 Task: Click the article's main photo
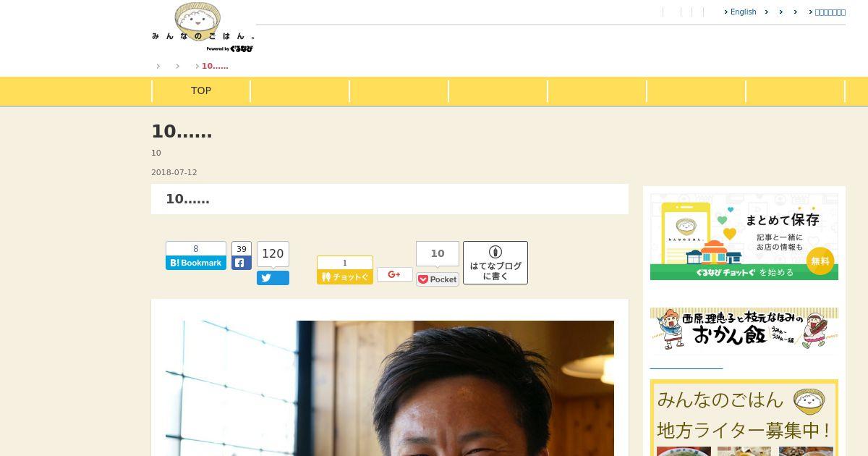(390, 388)
